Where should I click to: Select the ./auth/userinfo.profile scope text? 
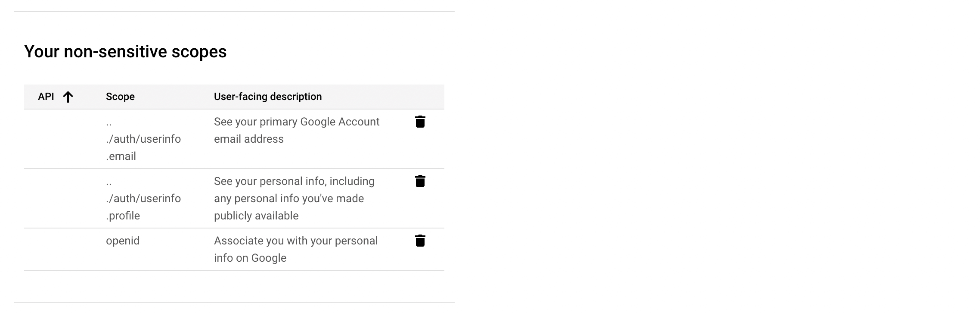(x=143, y=198)
